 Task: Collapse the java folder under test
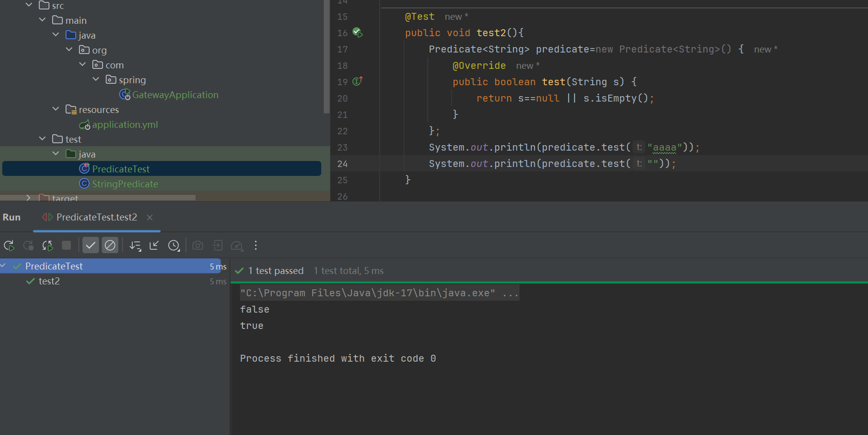56,154
